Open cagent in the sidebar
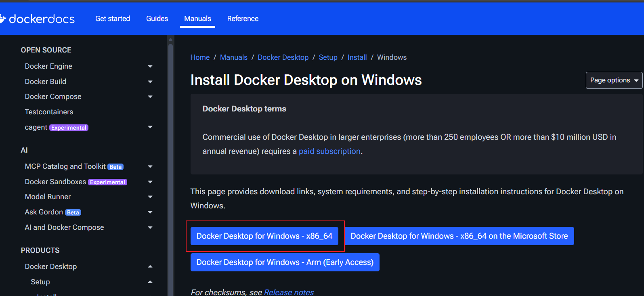The image size is (644, 296). click(x=36, y=127)
